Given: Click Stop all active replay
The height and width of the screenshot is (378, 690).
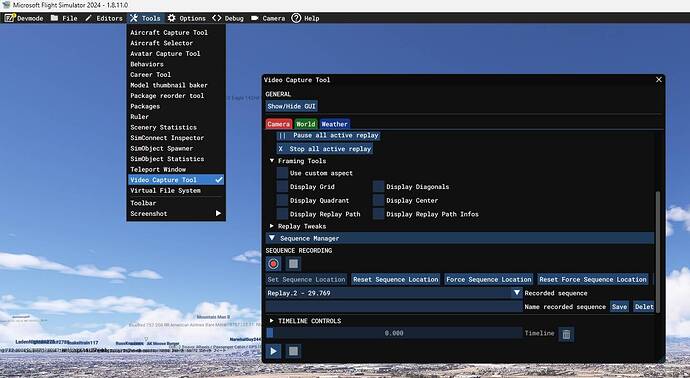Looking at the screenshot, I should [325, 149].
